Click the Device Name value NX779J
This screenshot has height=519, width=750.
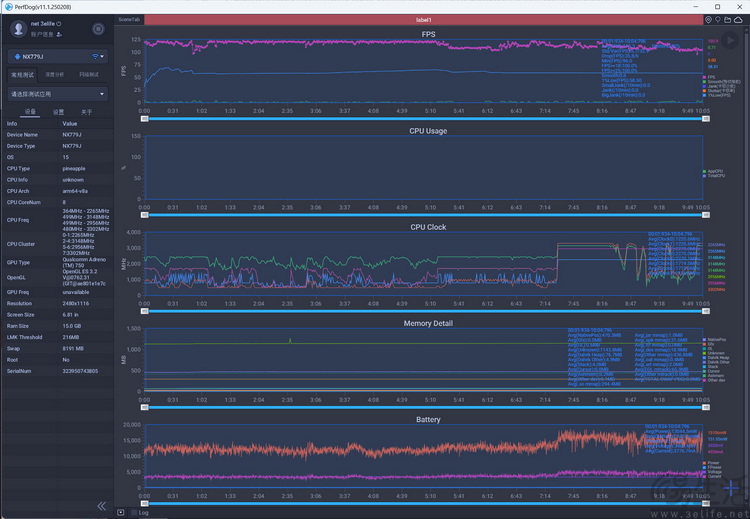pos(72,135)
